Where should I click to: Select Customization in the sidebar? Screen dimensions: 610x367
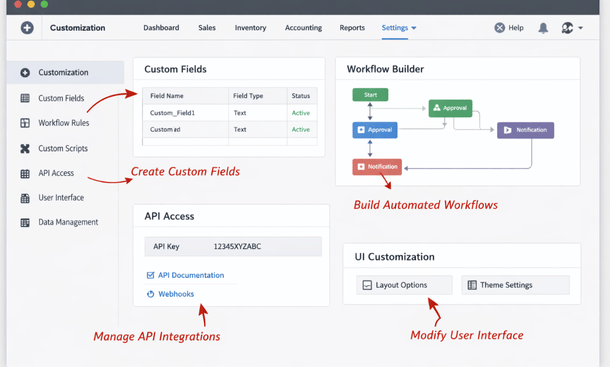click(65, 72)
